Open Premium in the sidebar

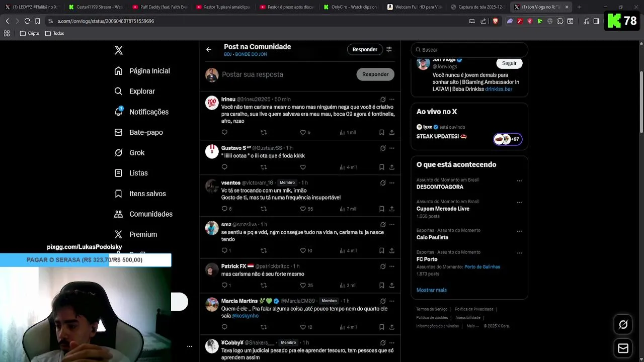click(x=136, y=234)
